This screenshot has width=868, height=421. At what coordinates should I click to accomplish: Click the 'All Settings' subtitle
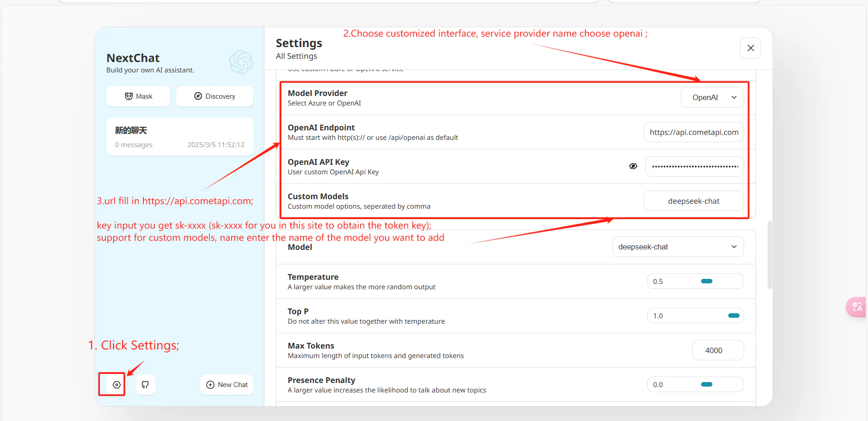[x=297, y=56]
